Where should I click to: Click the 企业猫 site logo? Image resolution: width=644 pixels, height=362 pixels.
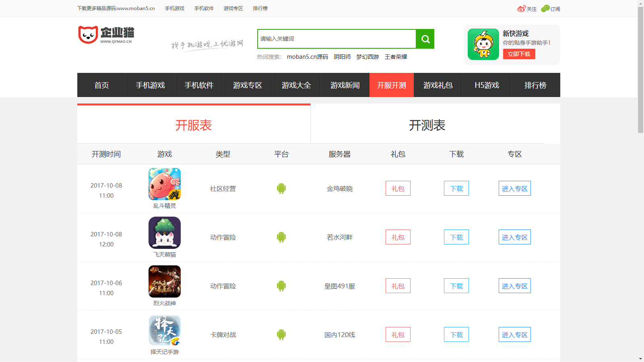click(106, 35)
